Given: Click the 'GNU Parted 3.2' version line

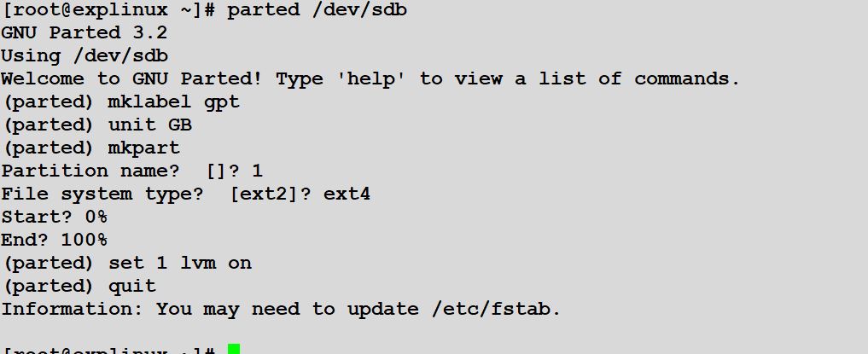Looking at the screenshot, I should [84, 32].
